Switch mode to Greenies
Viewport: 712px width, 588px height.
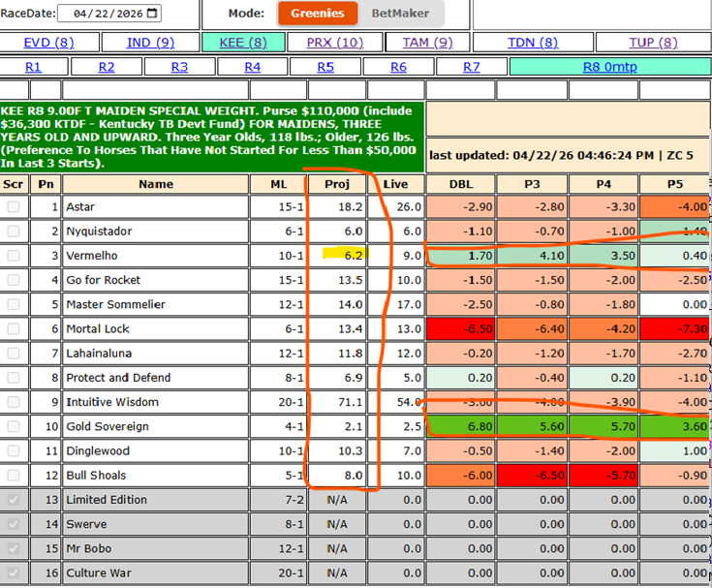coord(318,14)
